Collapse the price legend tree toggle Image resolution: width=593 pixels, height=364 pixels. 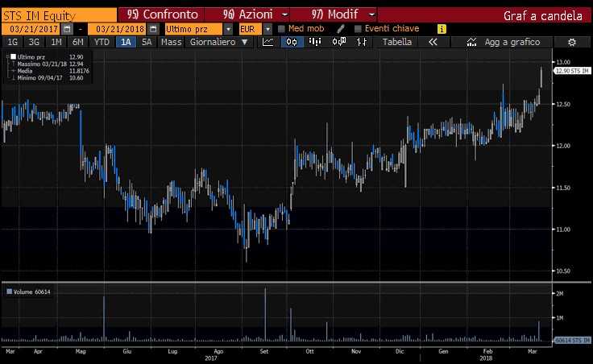pyautogui.click(x=7, y=56)
